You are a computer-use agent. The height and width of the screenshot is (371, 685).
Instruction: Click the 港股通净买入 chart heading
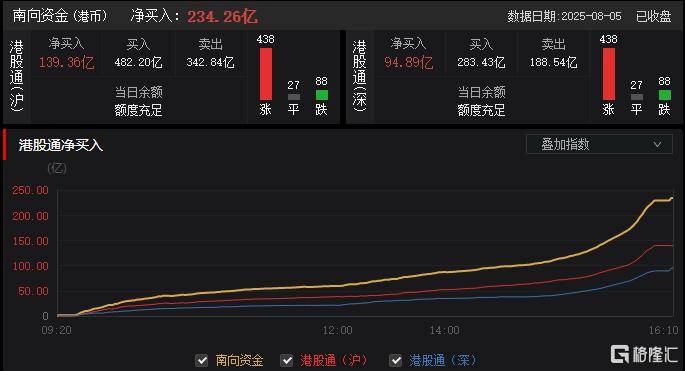point(61,146)
